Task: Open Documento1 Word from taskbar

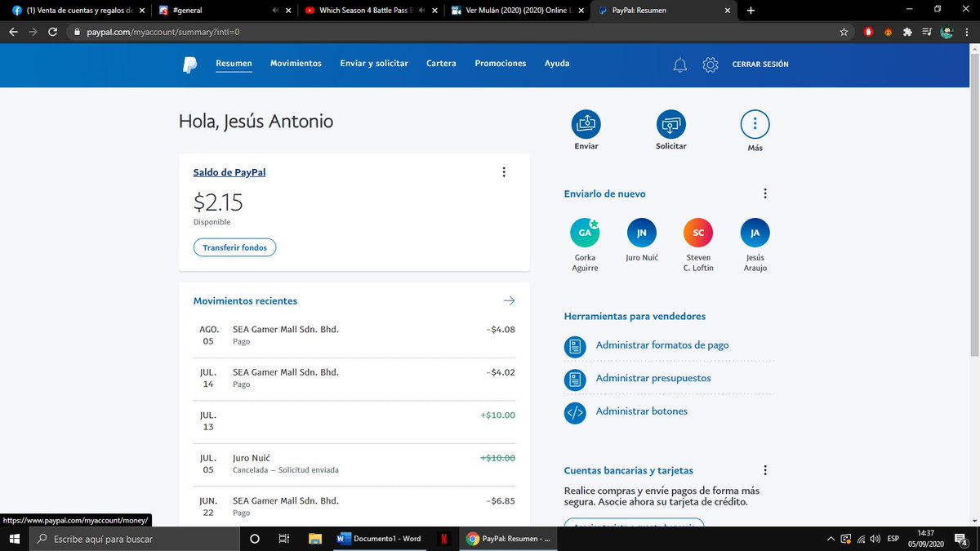Action: click(379, 539)
